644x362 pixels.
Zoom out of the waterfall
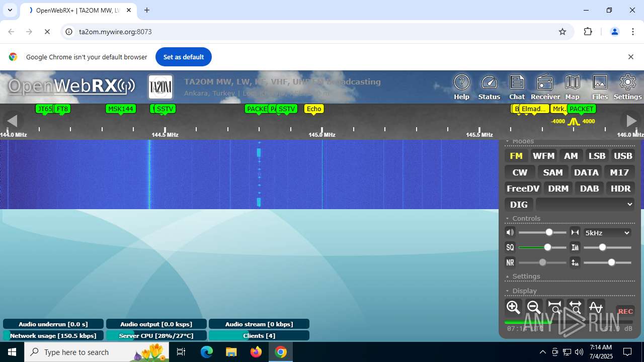point(534,307)
